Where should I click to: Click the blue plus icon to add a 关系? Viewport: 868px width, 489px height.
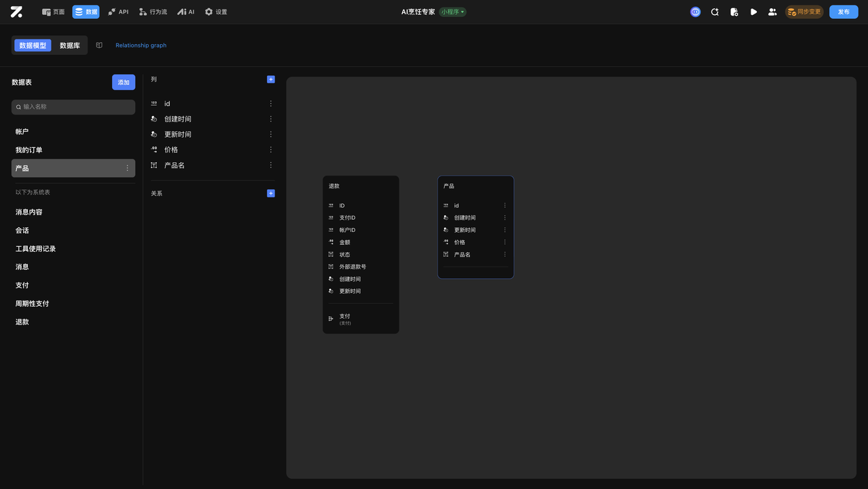point(271,193)
